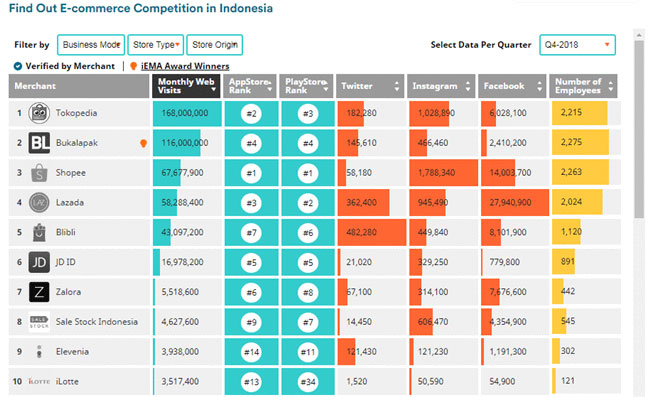Open the iEMA Award Winners link

point(185,66)
